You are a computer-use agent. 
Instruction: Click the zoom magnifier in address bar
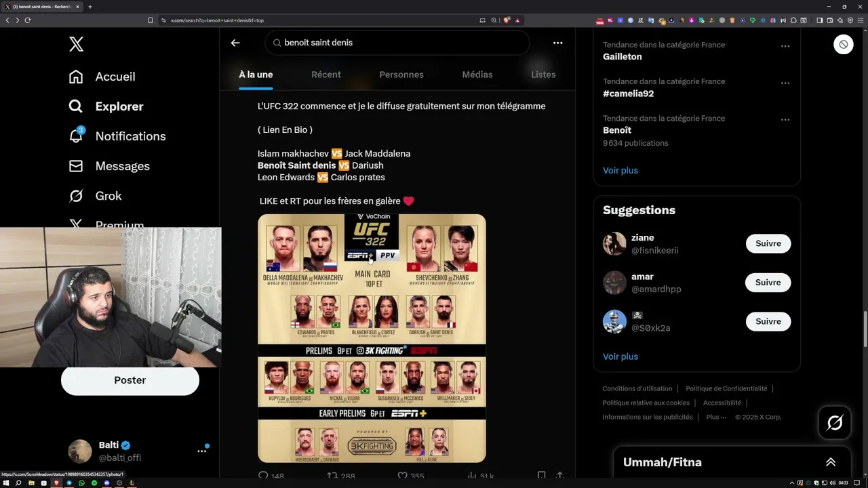(494, 20)
